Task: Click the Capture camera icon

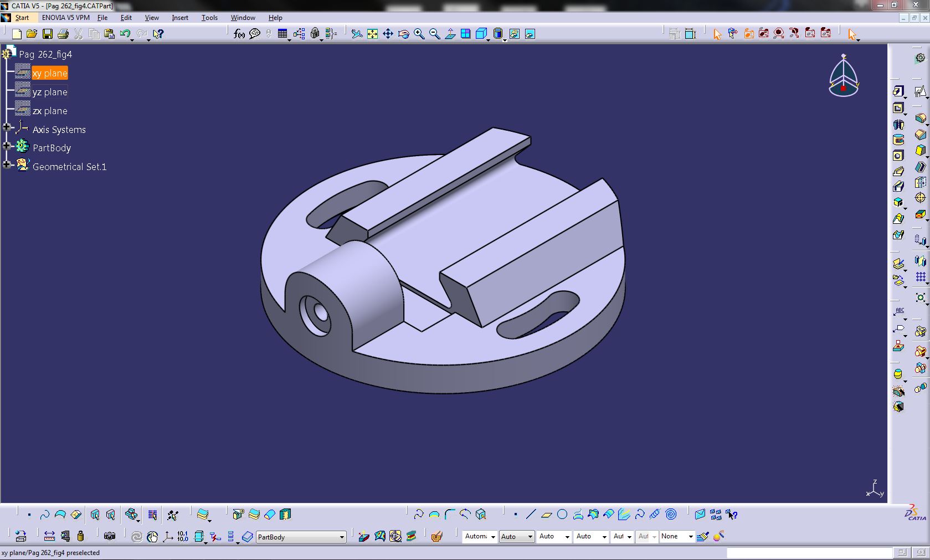Action: pos(110,536)
